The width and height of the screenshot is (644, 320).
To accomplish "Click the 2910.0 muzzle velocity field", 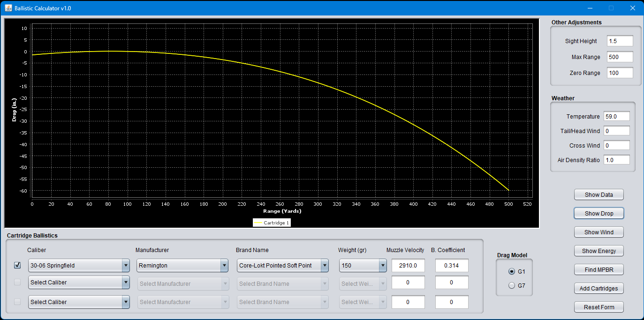I will pos(408,266).
